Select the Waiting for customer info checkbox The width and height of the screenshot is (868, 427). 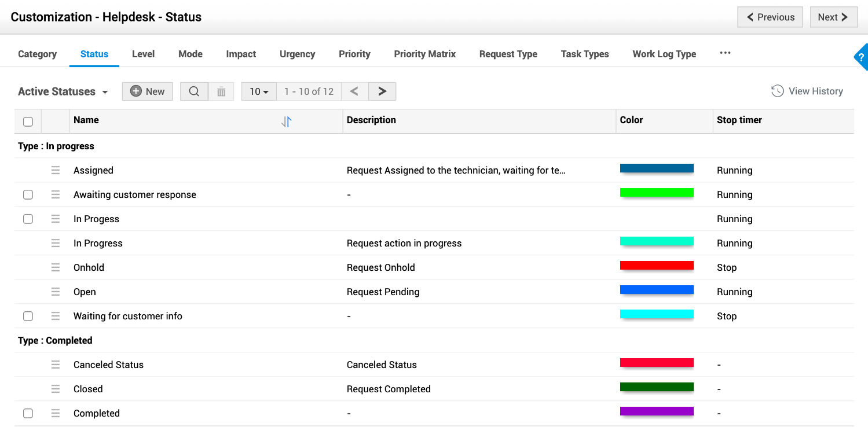point(28,316)
